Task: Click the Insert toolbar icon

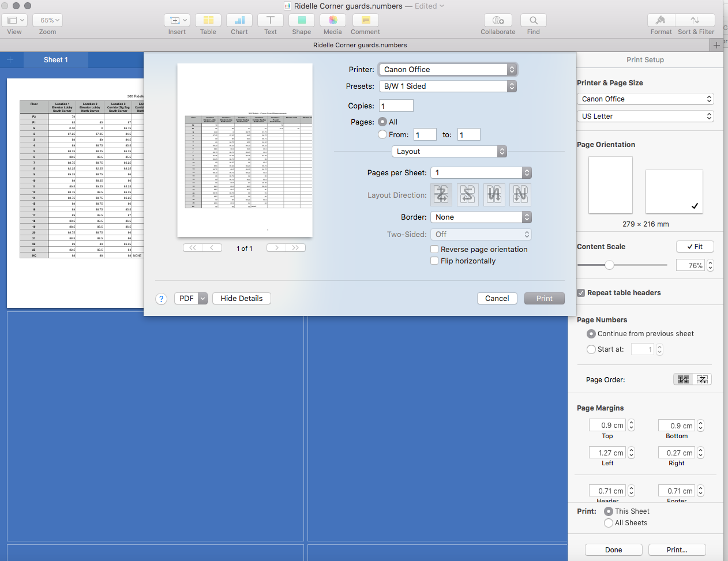Action: pyautogui.click(x=177, y=20)
